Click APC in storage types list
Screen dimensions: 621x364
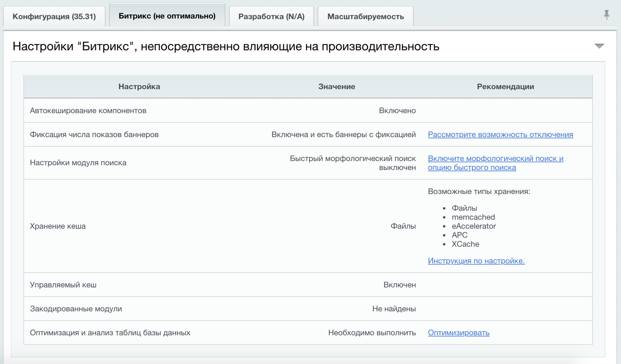(x=459, y=235)
